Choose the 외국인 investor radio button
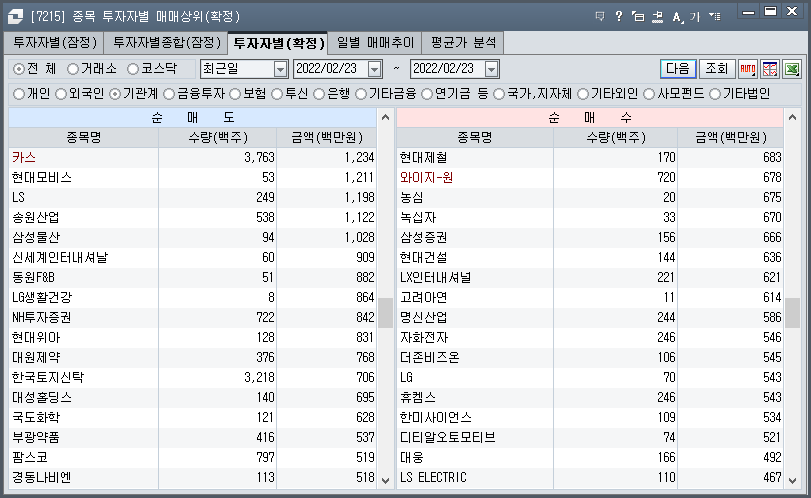 tap(61, 94)
